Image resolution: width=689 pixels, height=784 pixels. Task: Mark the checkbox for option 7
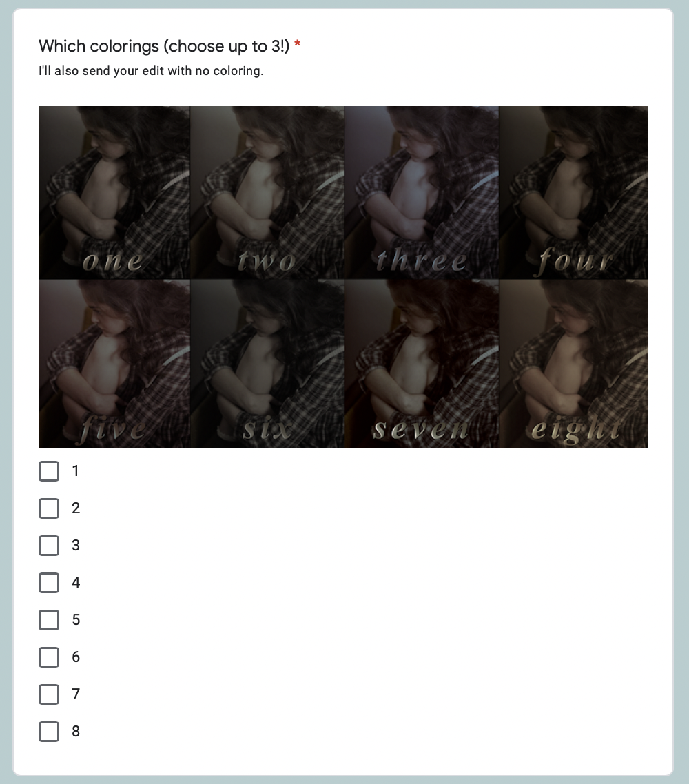point(49,694)
